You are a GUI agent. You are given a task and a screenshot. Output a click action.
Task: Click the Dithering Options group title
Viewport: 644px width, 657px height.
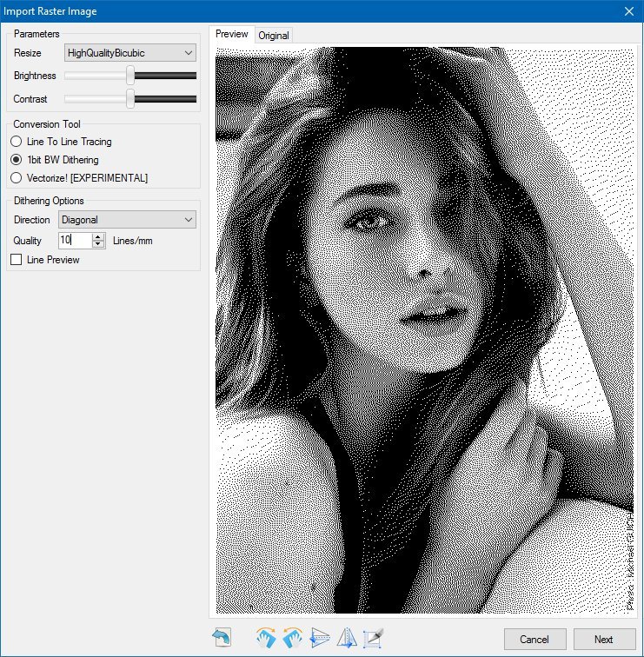click(x=49, y=201)
